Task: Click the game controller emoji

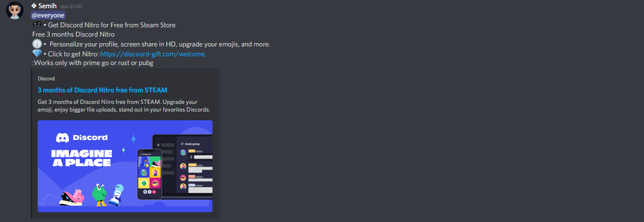Action: point(37,25)
